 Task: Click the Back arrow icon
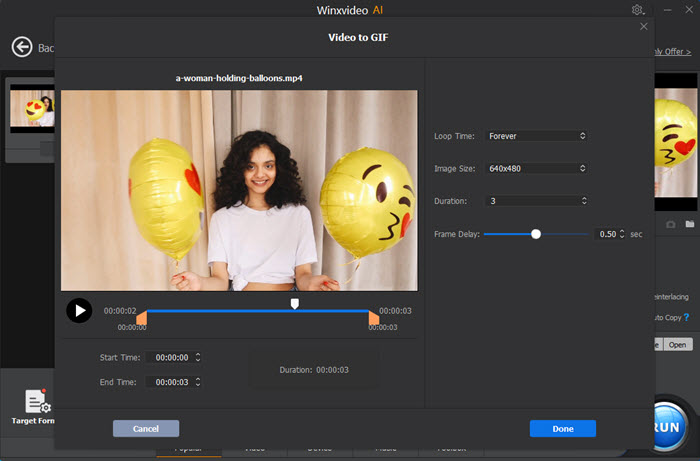point(22,47)
